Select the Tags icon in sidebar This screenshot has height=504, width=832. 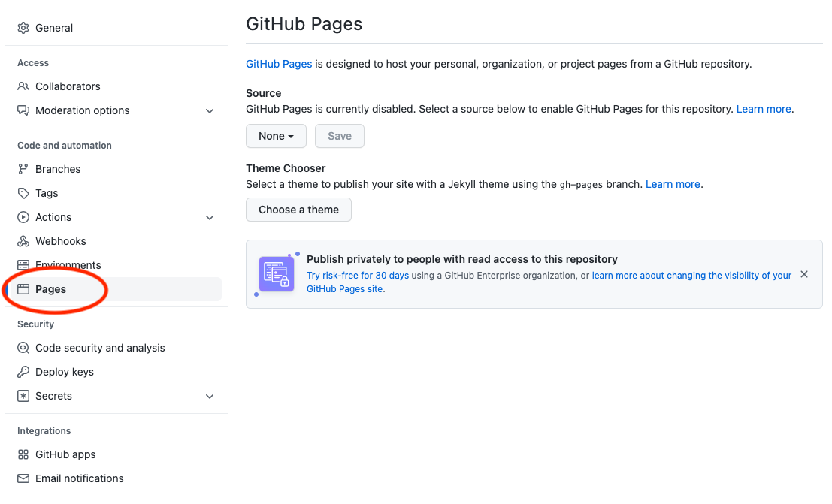tap(22, 193)
